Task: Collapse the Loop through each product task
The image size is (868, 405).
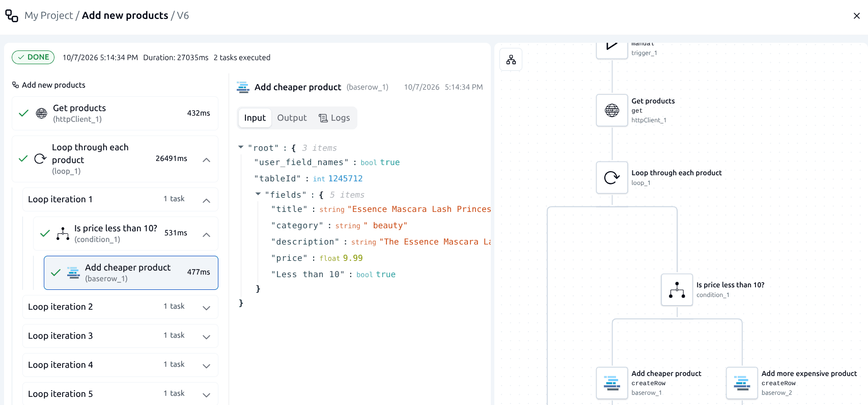Action: click(206, 159)
